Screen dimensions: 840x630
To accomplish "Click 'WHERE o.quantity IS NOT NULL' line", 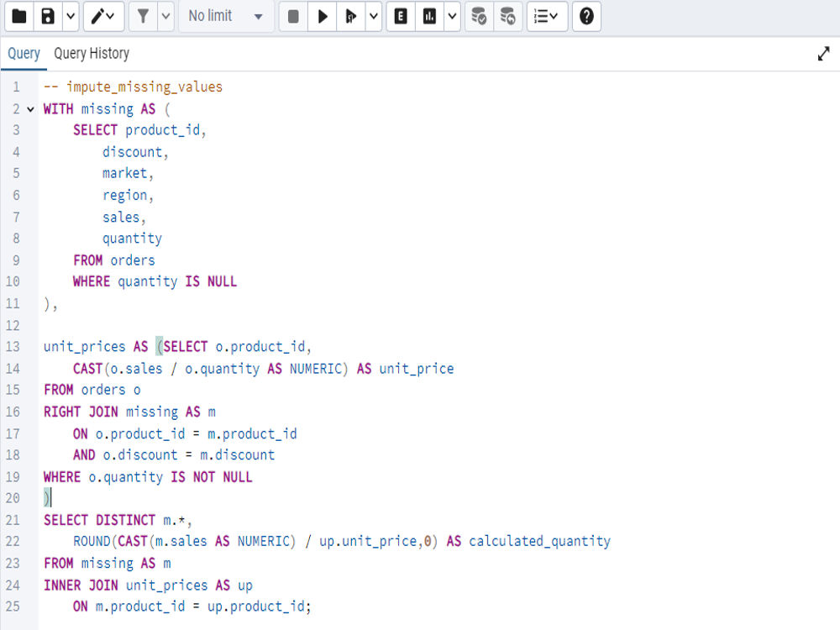I will coord(148,477).
